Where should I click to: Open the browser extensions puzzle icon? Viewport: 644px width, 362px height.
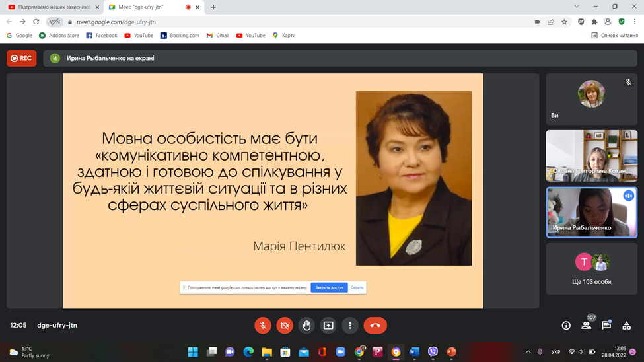coord(594,22)
